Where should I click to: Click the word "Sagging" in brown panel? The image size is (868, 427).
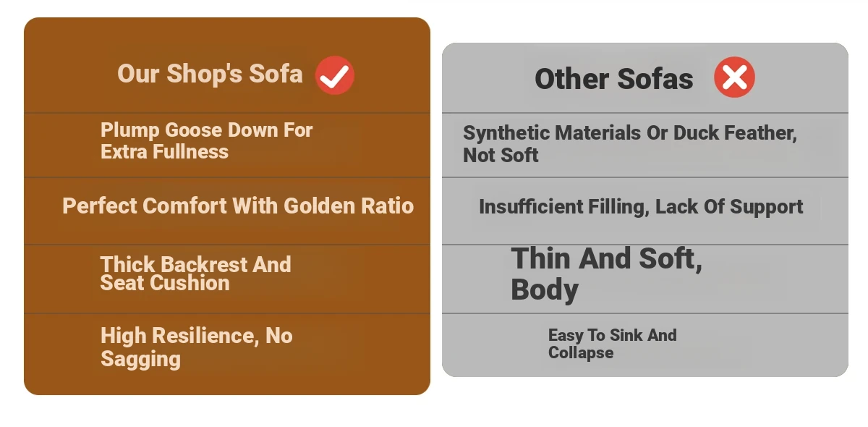point(140,359)
